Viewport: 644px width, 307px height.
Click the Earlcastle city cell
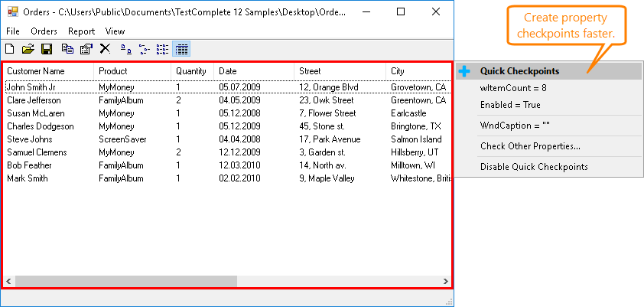(x=408, y=113)
